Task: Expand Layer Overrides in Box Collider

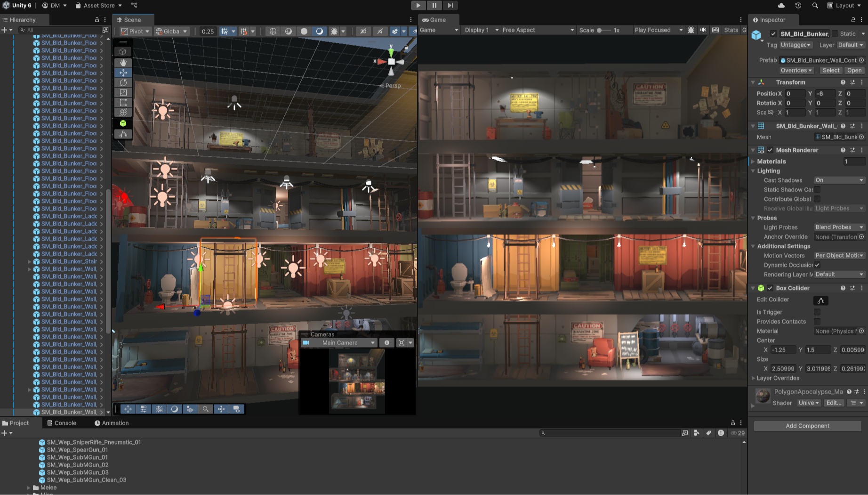Action: 754,378
